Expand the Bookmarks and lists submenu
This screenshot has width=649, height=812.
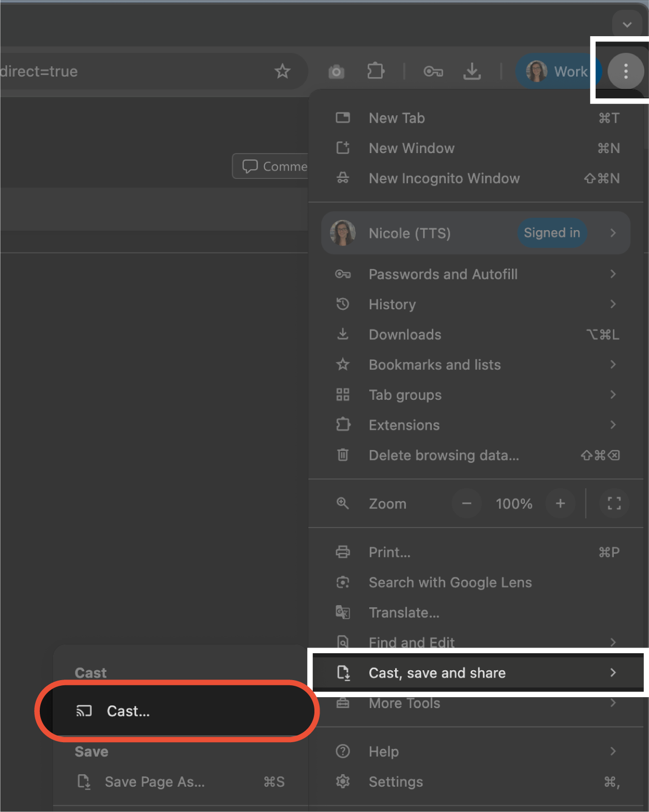coord(476,365)
